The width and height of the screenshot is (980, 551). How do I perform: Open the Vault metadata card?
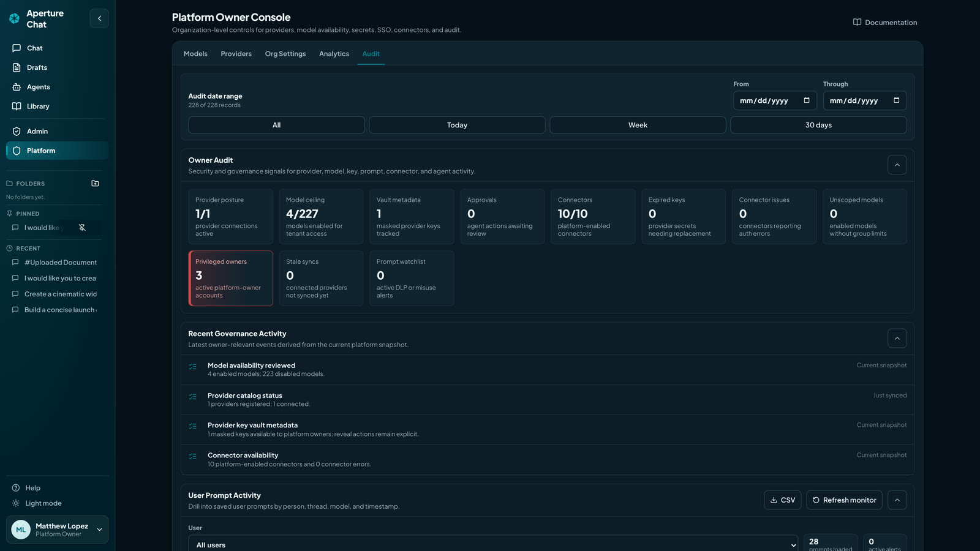pyautogui.click(x=412, y=217)
